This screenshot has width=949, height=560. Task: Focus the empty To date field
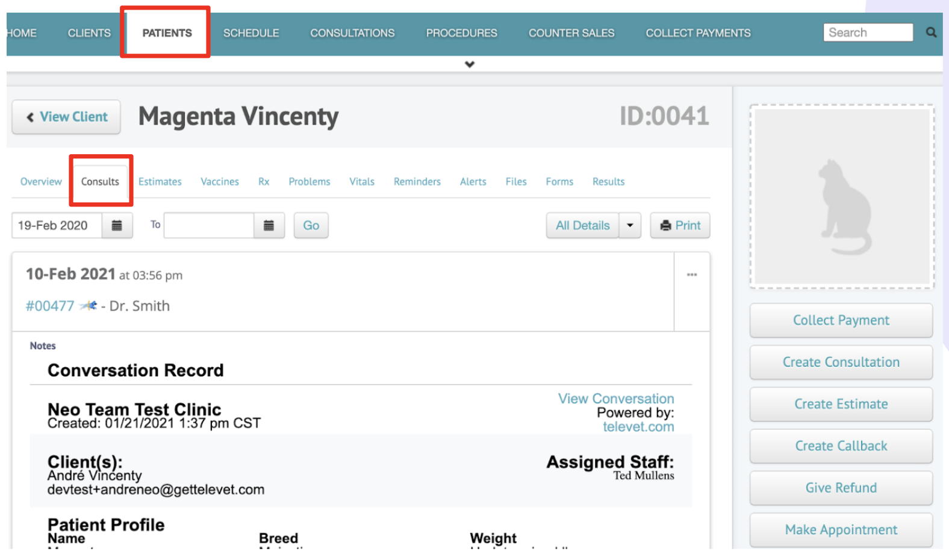[x=208, y=225]
